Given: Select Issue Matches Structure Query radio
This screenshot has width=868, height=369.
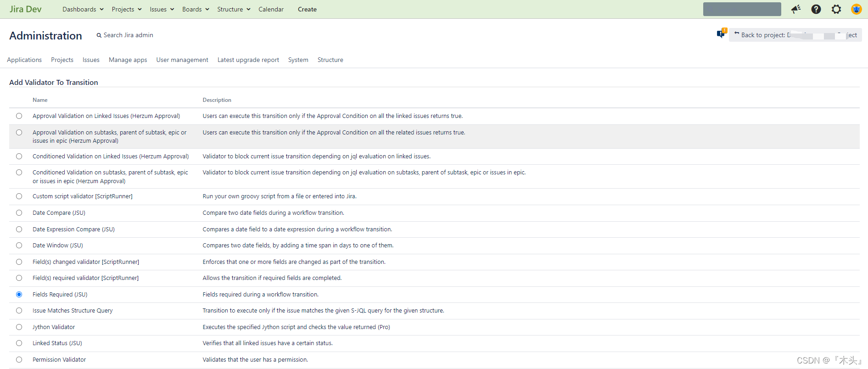Looking at the screenshot, I should pos(19,311).
